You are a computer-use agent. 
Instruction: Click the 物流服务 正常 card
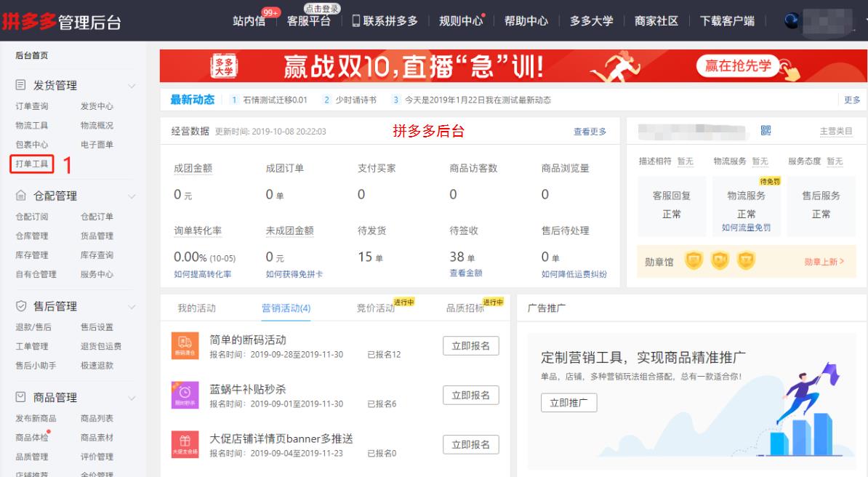pyautogui.click(x=746, y=206)
